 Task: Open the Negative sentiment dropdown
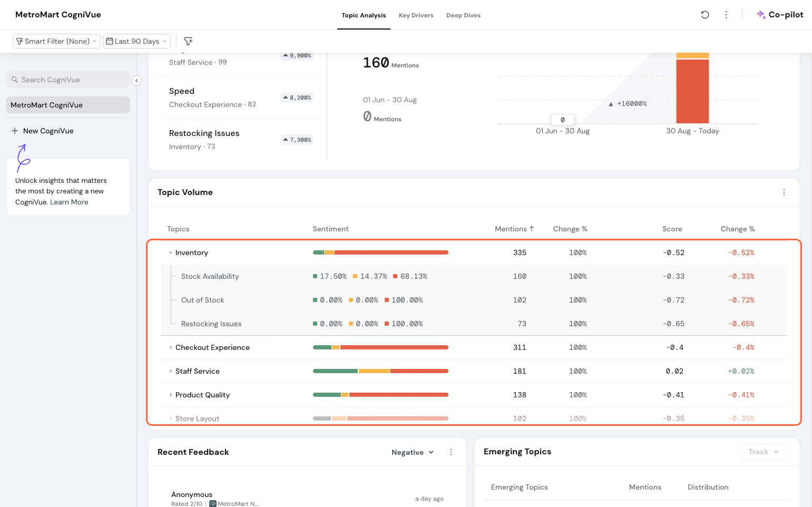click(x=412, y=452)
